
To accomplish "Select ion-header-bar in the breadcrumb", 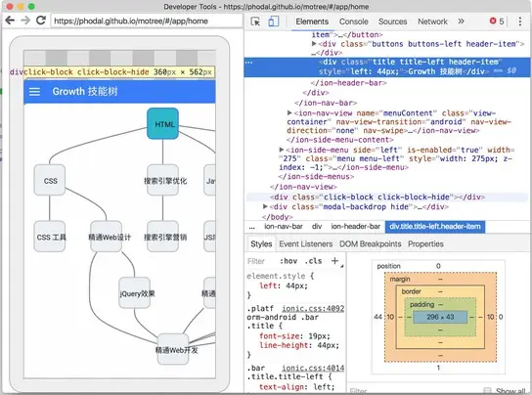I will [x=356, y=227].
